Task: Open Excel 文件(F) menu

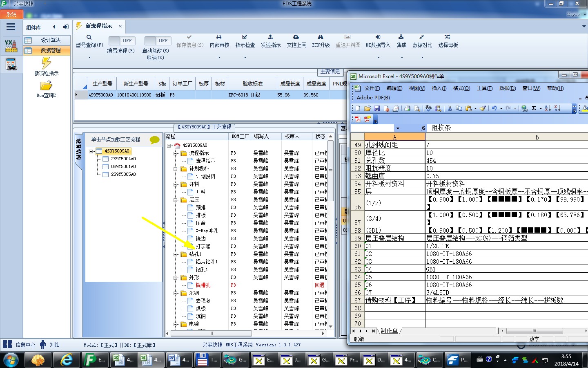Action: tap(372, 88)
